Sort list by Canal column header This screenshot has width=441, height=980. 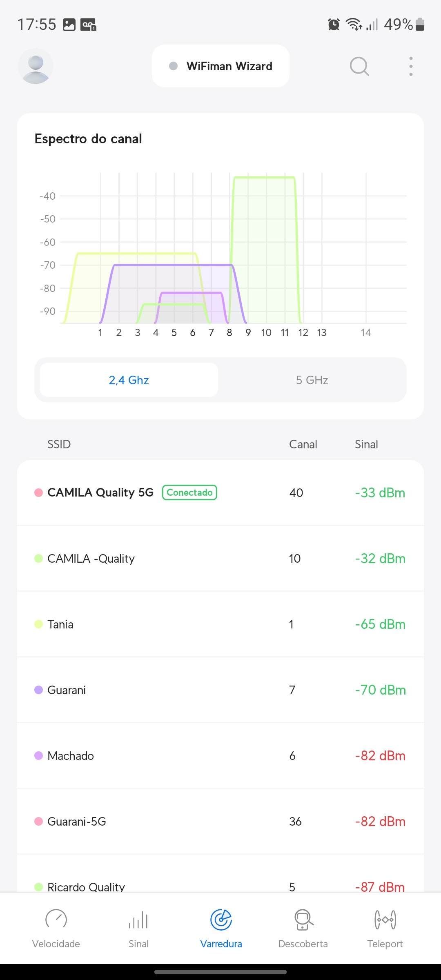(x=303, y=444)
